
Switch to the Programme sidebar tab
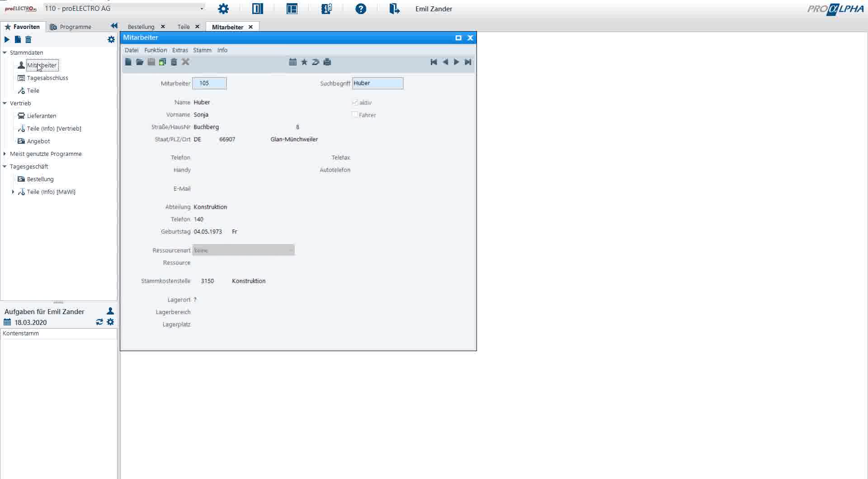pyautogui.click(x=71, y=27)
